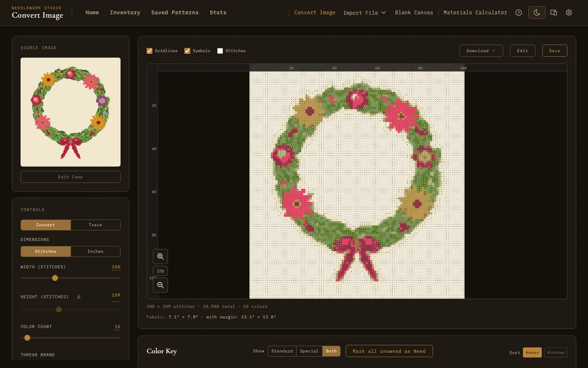This screenshot has height=368, width=588.
Task: Select the Convert tab in Controls
Action: (x=46, y=225)
